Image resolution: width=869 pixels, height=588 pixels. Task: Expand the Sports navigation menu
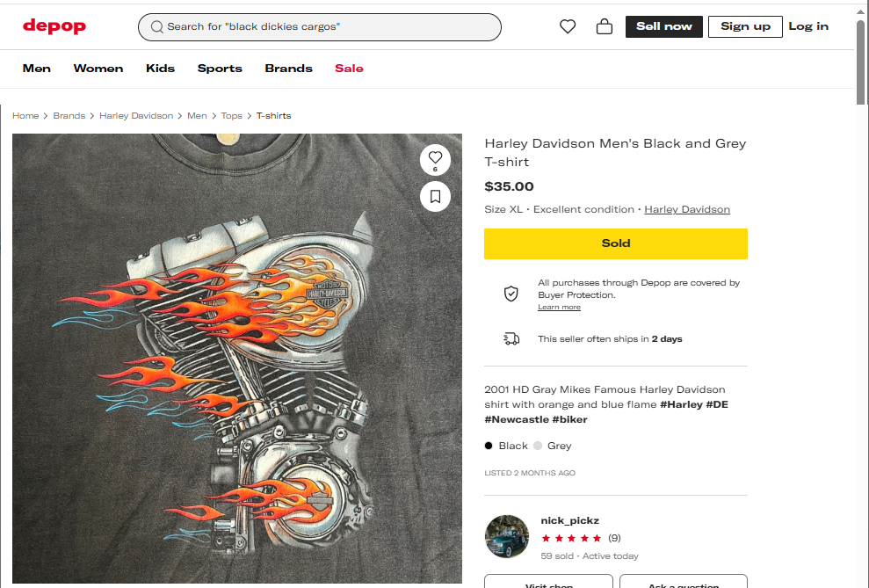(220, 69)
